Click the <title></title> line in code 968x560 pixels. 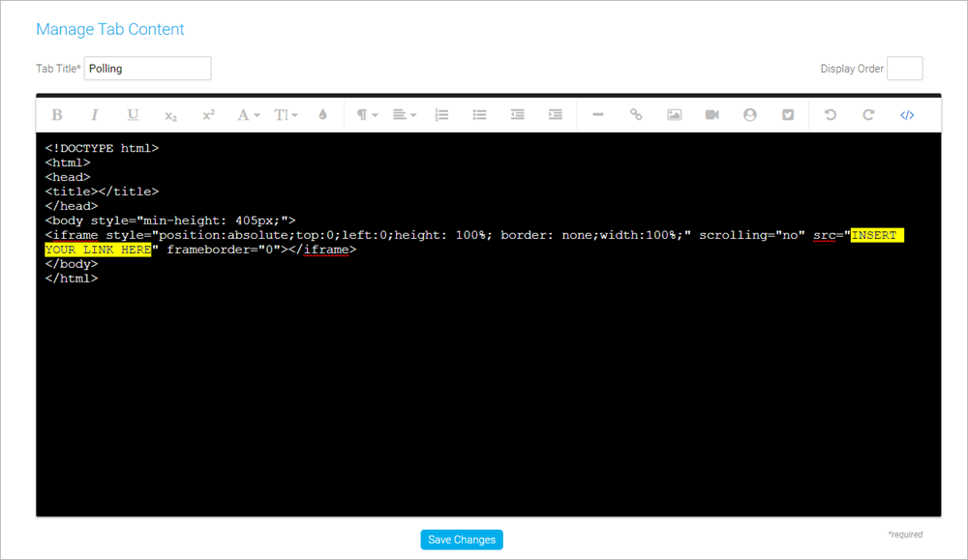click(102, 192)
